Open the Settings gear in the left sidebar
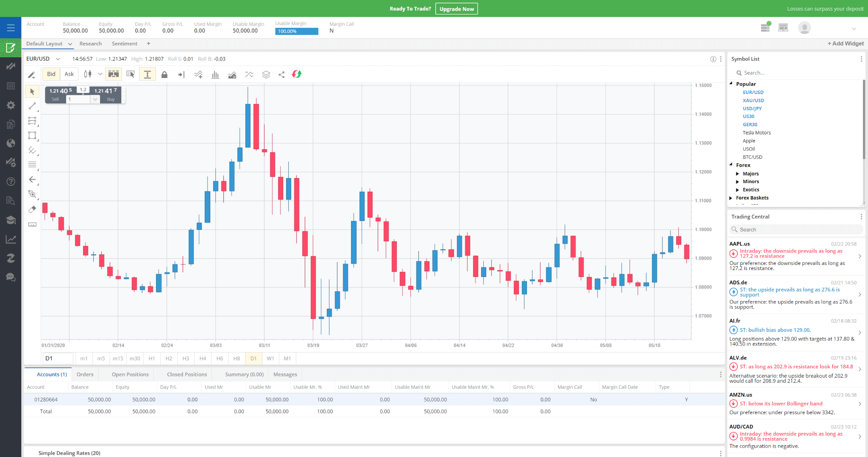Screen dimensions: 868x457 pos(11,105)
